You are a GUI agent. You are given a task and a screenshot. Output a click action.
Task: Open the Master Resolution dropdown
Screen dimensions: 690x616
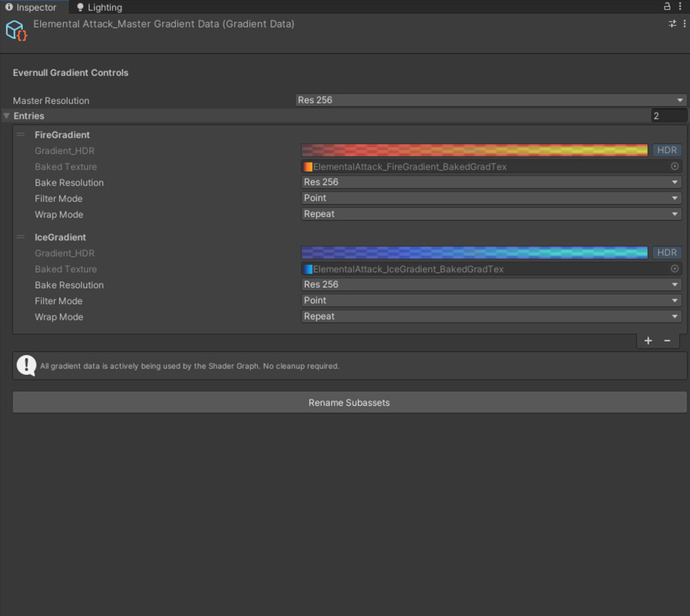[491, 100]
